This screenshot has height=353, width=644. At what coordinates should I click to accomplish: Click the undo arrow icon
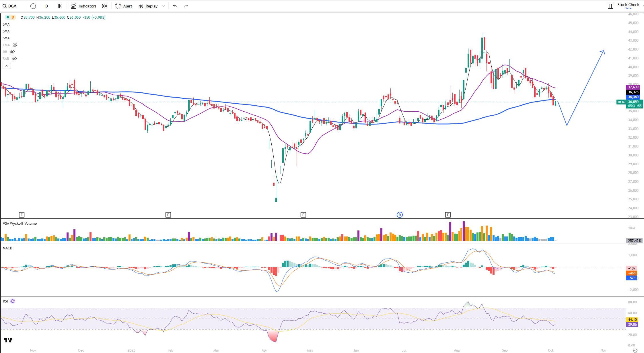175,6
